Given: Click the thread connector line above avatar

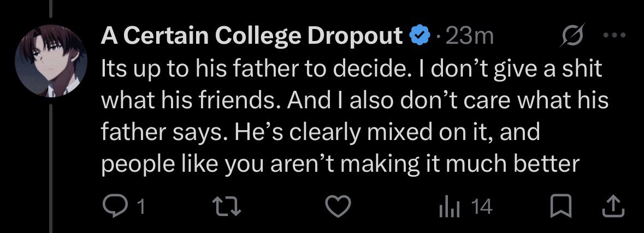Looking at the screenshot, I should pyautogui.click(x=51, y=9).
